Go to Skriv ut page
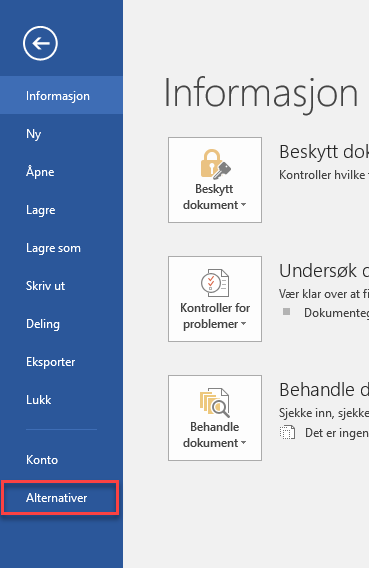The image size is (369, 568). click(x=62, y=286)
